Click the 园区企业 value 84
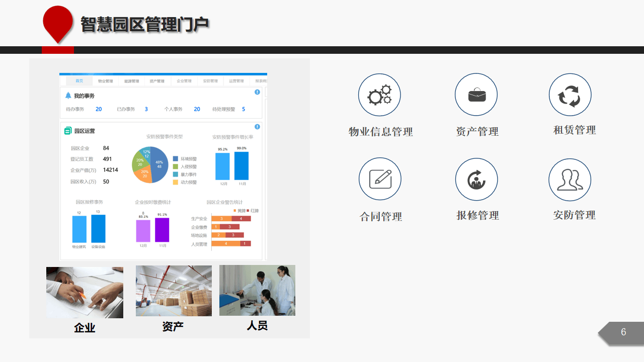 (x=106, y=148)
